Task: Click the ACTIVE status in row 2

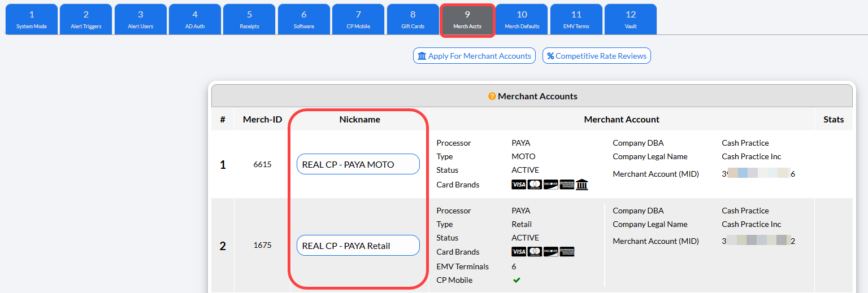Action: pyautogui.click(x=525, y=238)
